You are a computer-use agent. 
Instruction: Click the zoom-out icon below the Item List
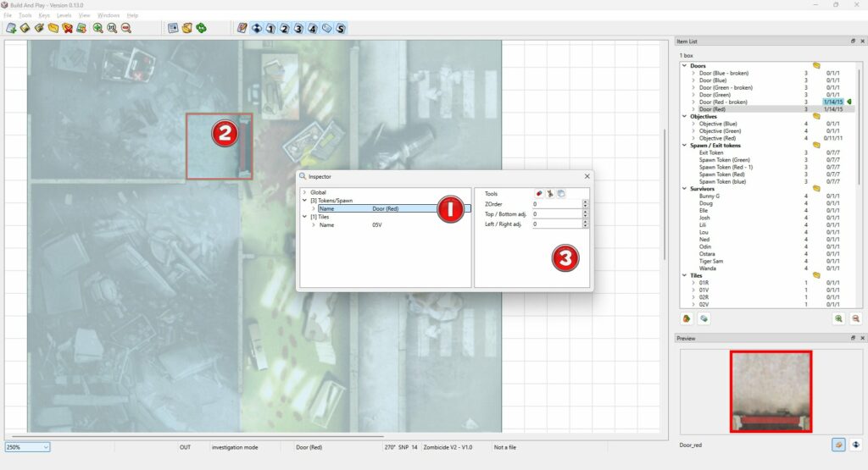[x=856, y=318]
